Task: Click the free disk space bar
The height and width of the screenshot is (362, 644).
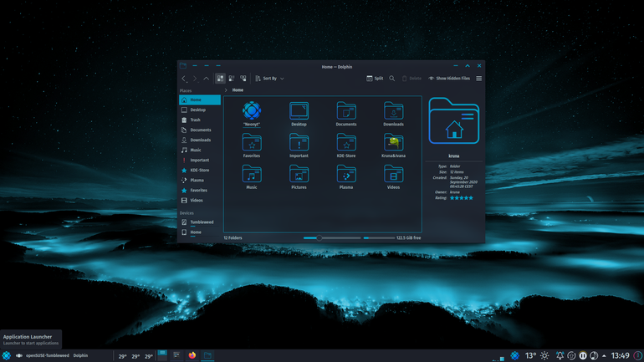Action: [x=379, y=238]
